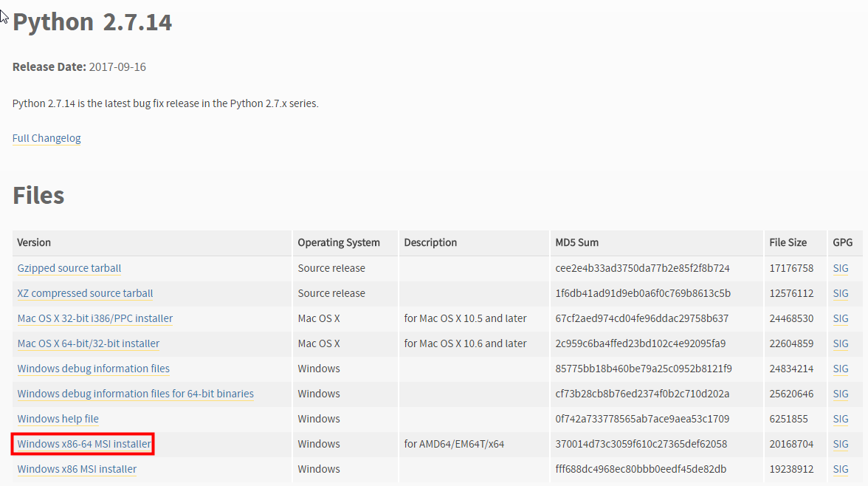
Task: Download Windows x86 MSI installer
Action: tap(77, 469)
